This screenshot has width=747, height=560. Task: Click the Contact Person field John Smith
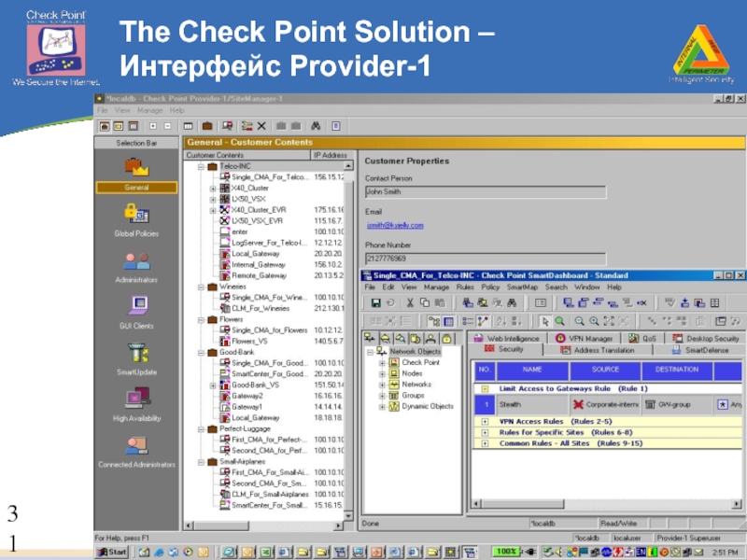point(486,192)
